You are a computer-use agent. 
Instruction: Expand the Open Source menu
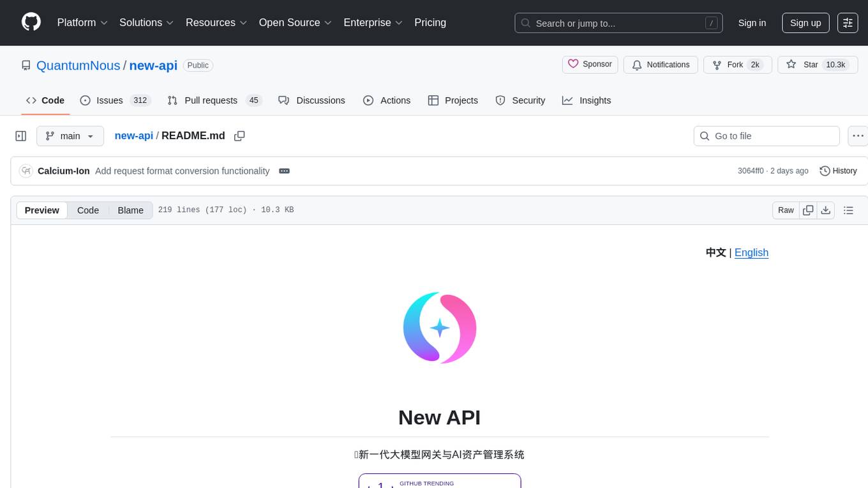coord(295,22)
